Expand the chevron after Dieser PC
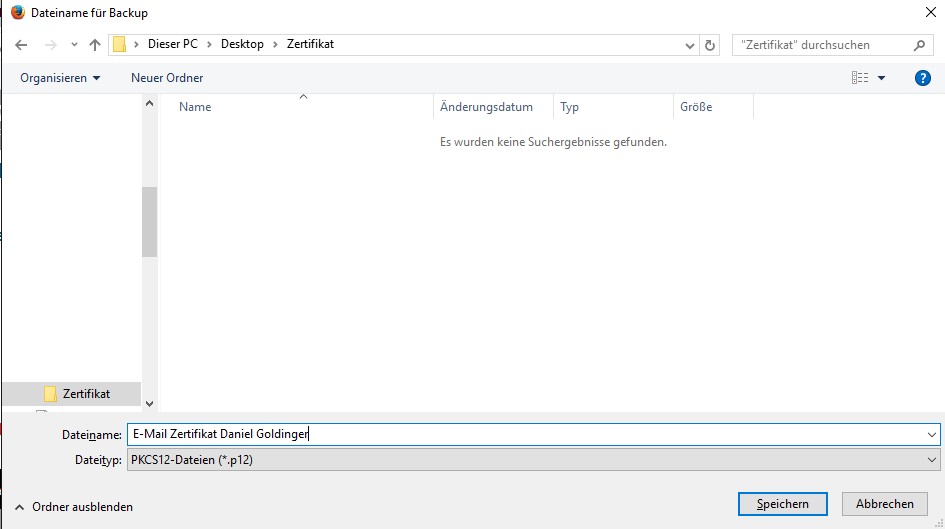Image resolution: width=945 pixels, height=529 pixels. 209,45
